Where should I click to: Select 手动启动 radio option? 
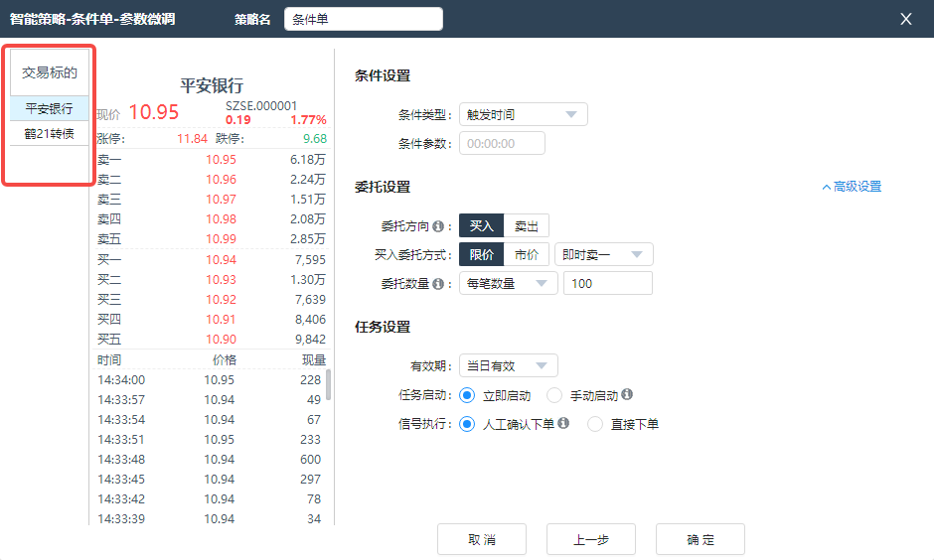(554, 395)
